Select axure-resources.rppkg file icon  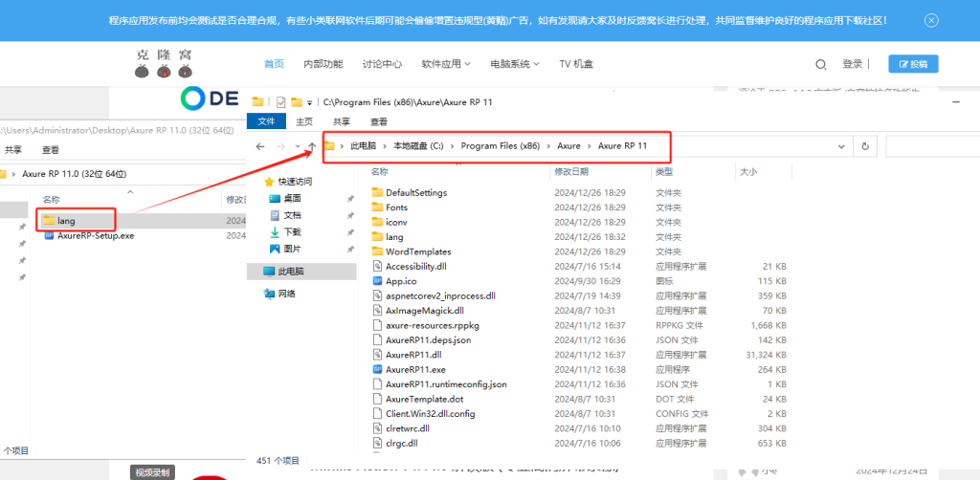[377, 325]
